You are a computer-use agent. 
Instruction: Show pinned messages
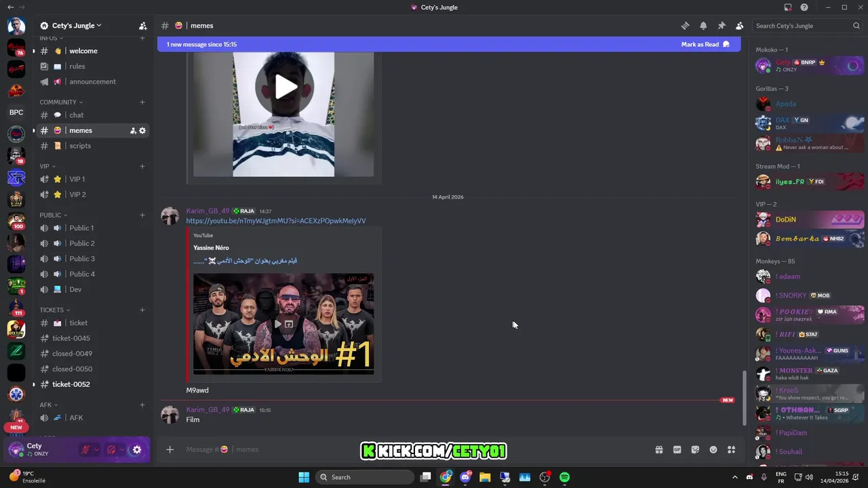(x=722, y=26)
